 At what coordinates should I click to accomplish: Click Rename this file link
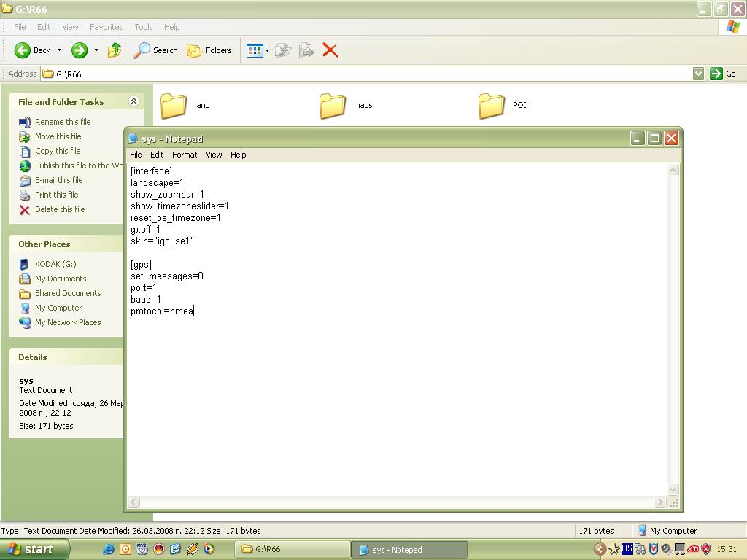point(63,122)
